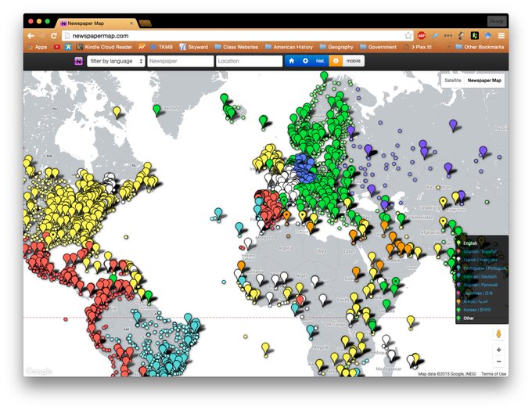
Task: Select the Newspaper Map view type
Action: 483,81
